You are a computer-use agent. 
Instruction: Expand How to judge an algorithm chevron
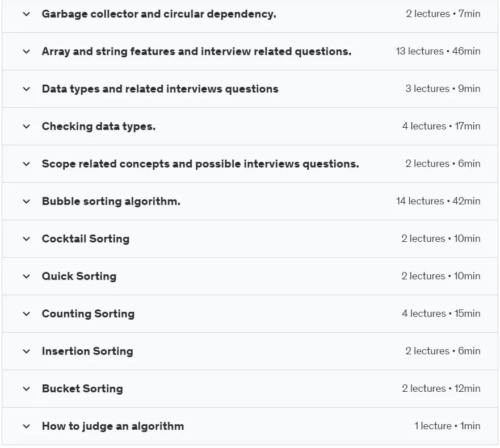click(27, 426)
